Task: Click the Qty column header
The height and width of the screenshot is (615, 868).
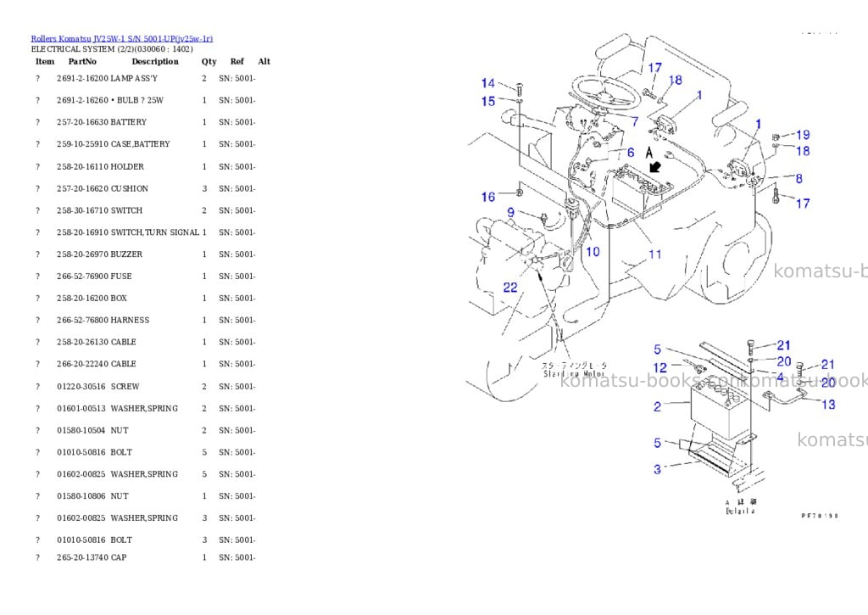Action: (209, 61)
